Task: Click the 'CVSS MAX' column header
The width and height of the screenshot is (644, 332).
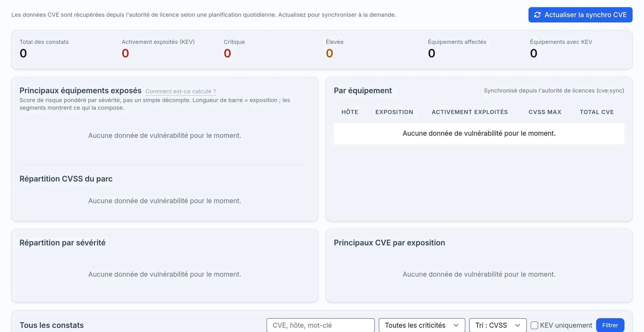Action: (545, 112)
